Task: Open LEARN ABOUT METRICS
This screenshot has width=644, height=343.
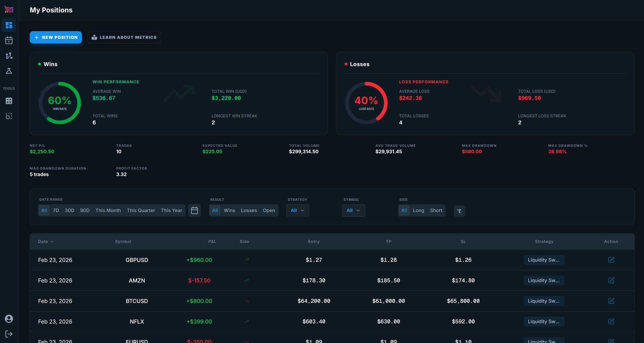Action: point(124,37)
